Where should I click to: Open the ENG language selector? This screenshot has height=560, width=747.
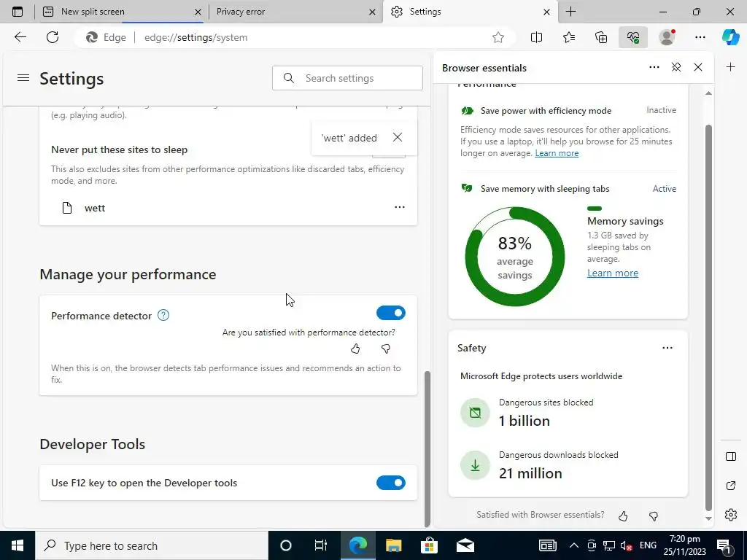pos(648,545)
